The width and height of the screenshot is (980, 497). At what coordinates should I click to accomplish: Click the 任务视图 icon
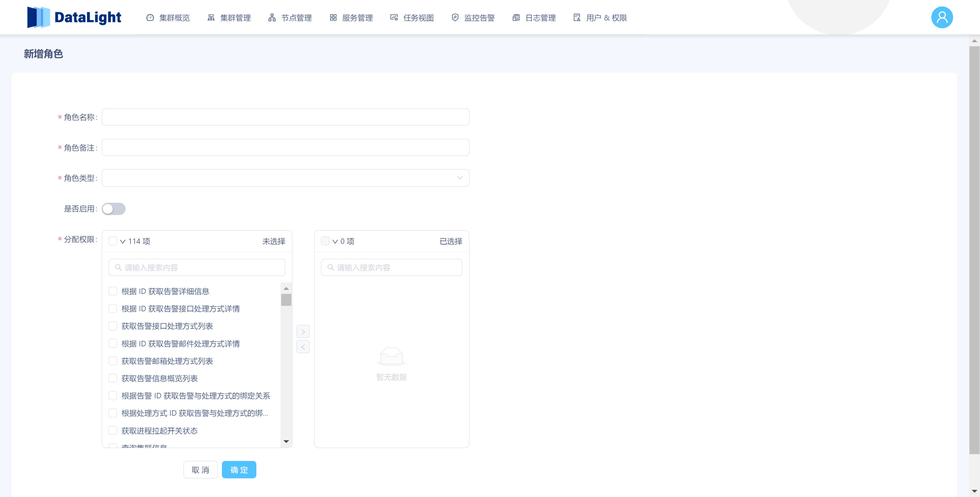tap(394, 17)
